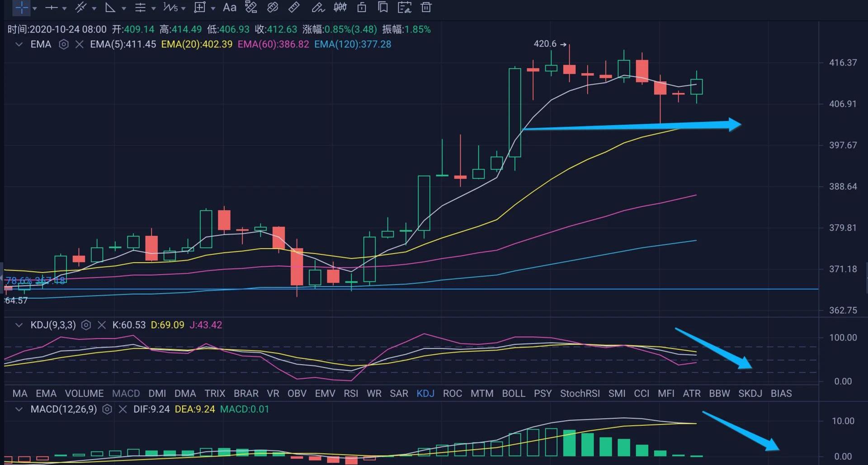Select the BBW indicator tab
Screen dimensions: 868x465
point(719,394)
